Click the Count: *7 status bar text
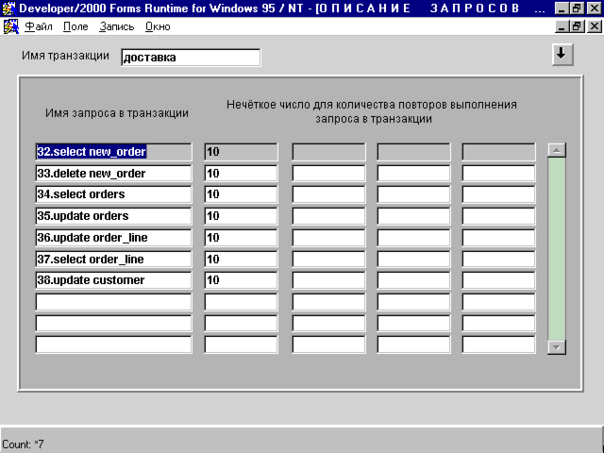Screen dimensions: 604x453 23,444
